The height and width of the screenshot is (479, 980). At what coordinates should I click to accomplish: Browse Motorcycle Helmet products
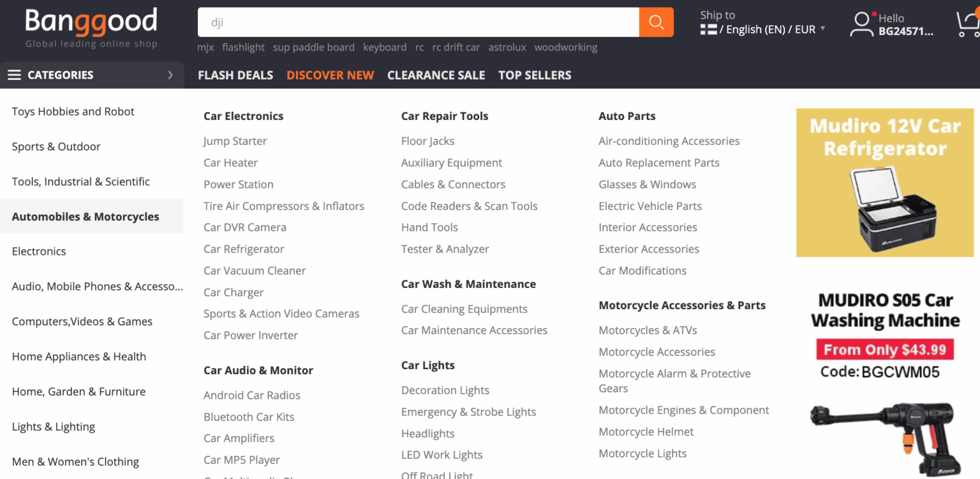646,432
